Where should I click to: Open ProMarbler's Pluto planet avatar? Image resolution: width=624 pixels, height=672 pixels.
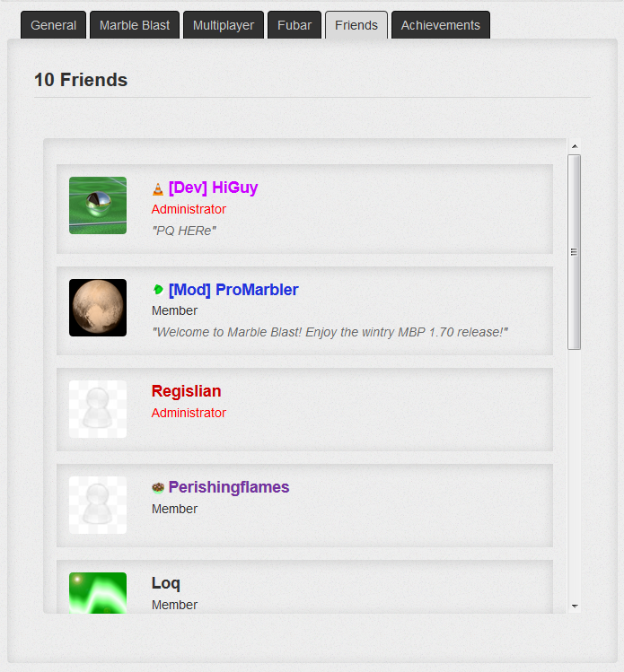[x=98, y=308]
